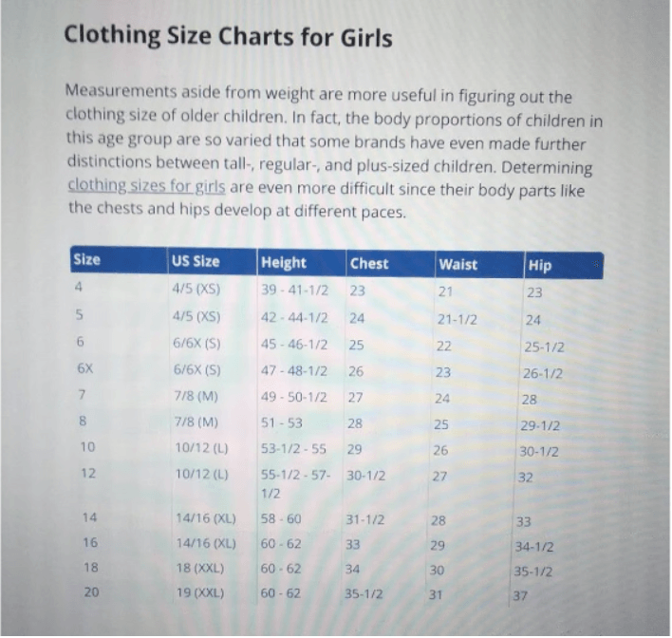The height and width of the screenshot is (638, 672).
Task: Click the waist value "21-1/2"
Action: point(457,318)
